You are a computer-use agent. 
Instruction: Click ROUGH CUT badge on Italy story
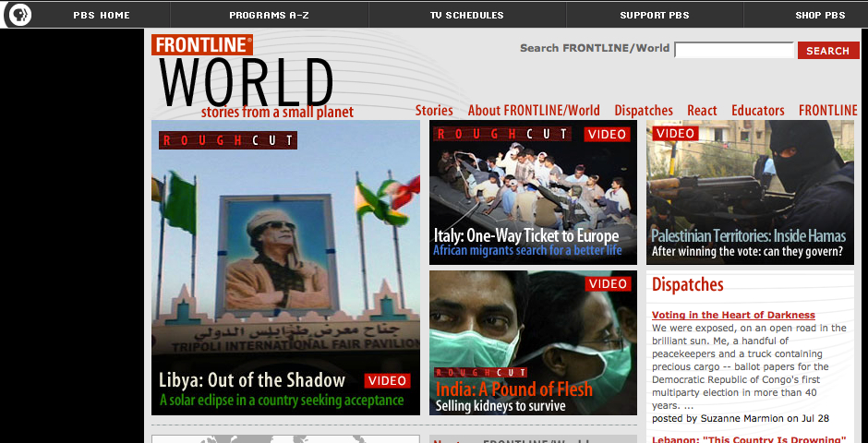[x=502, y=134]
